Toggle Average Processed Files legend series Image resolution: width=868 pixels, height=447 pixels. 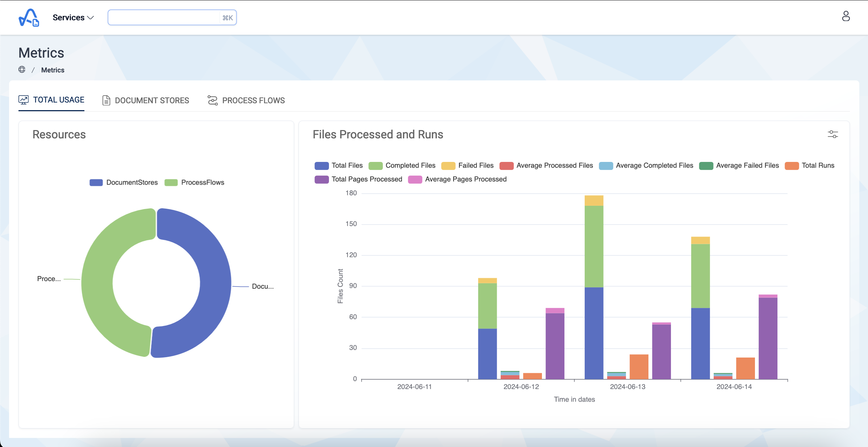pos(546,166)
